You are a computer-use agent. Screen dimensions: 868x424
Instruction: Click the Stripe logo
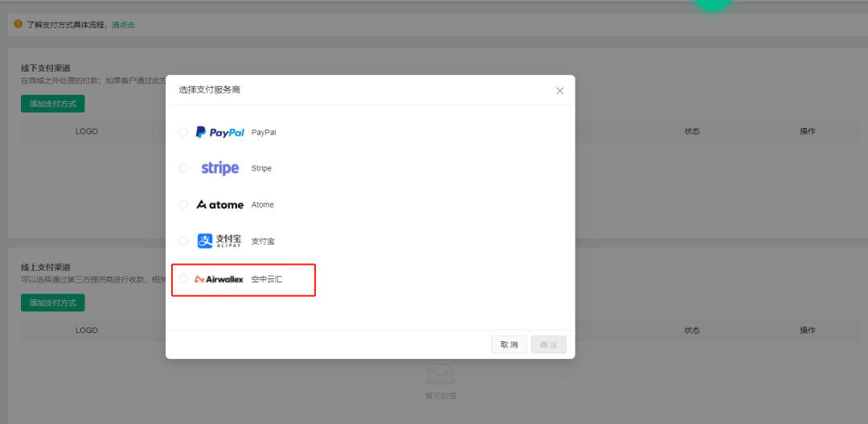220,168
